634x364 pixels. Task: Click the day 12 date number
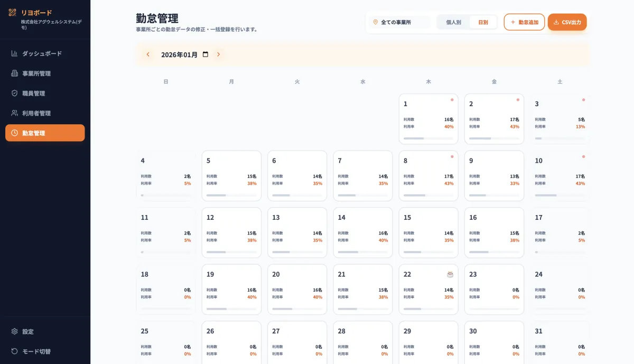tap(210, 217)
